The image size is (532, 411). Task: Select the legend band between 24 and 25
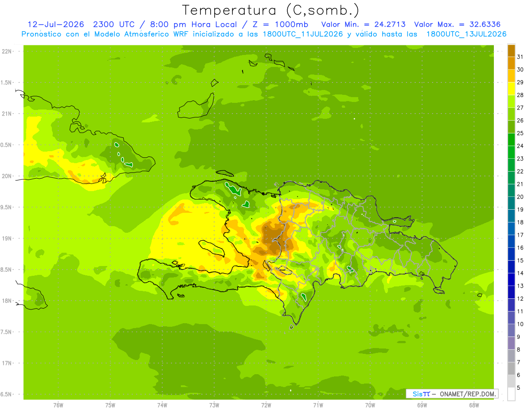[x=511, y=139]
